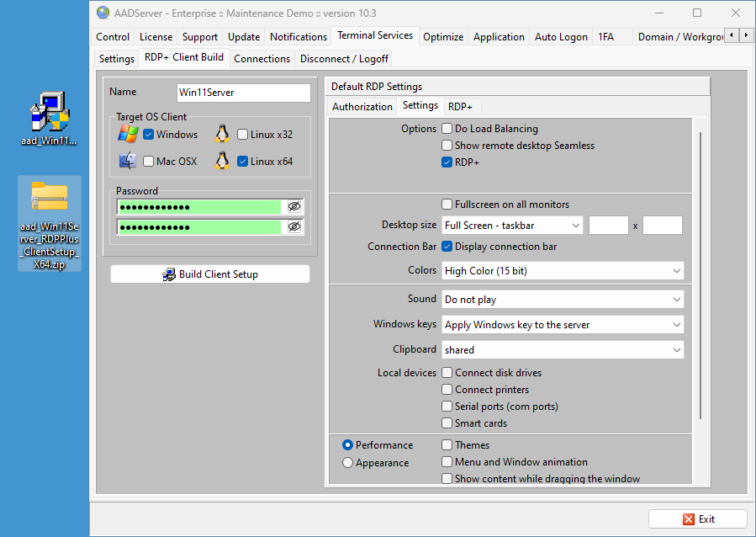Reveal first password with eye icon
Screen dimensions: 756x537
293,206
